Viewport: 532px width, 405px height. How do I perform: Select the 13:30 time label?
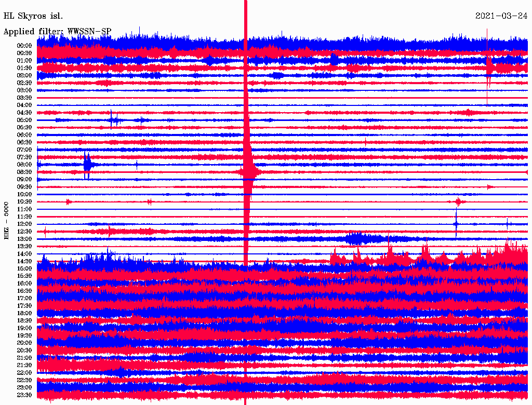pos(24,246)
